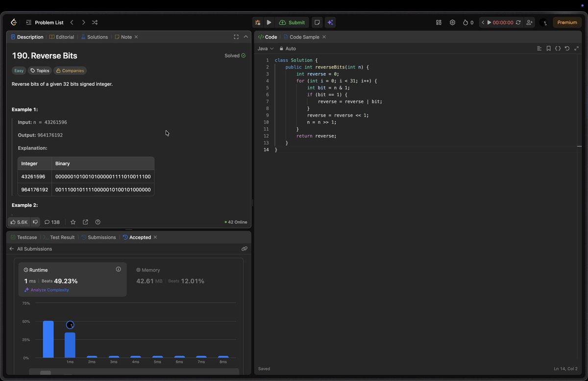Run the code with the play button
588x381 pixels.
click(x=269, y=23)
